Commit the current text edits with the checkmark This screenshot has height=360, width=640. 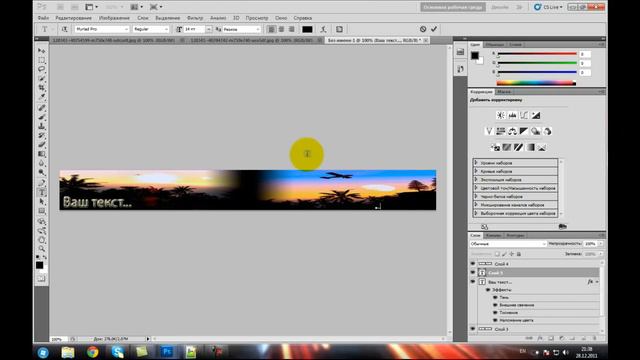[434, 29]
